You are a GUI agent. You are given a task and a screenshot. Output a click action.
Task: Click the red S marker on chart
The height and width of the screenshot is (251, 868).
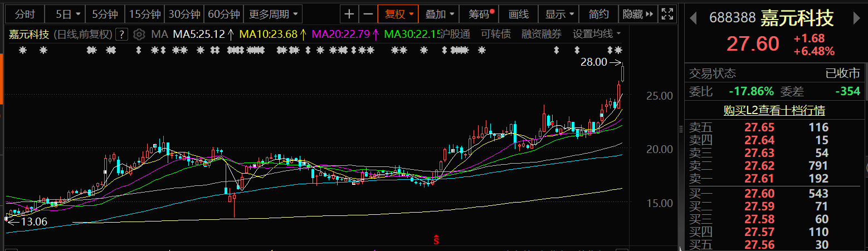[437, 240]
